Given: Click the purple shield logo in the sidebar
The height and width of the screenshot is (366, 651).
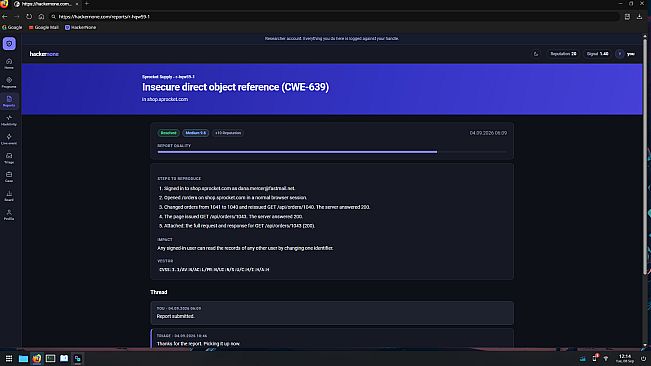Looking at the screenshot, I should coord(9,44).
